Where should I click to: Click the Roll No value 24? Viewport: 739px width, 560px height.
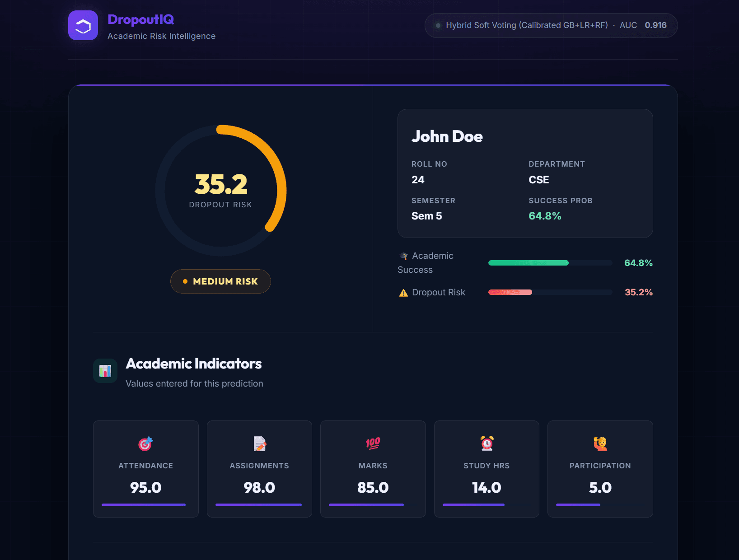418,180
